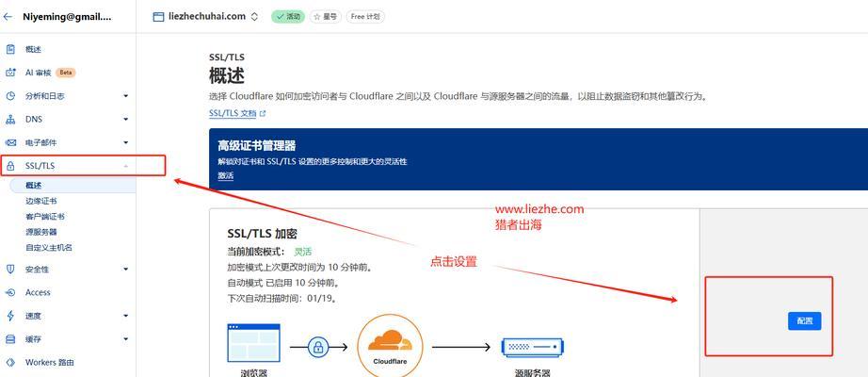Click the 星号 star button
The image size is (868, 377).
pyautogui.click(x=326, y=17)
